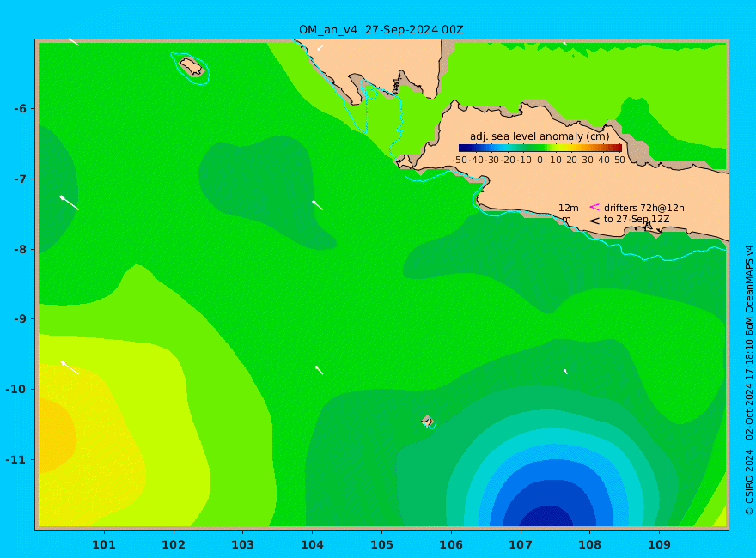Viewport: 756px width, 558px height.
Task: Click the title text OM_an_v4 27-Sep-2024 00Z
Action: point(381,30)
